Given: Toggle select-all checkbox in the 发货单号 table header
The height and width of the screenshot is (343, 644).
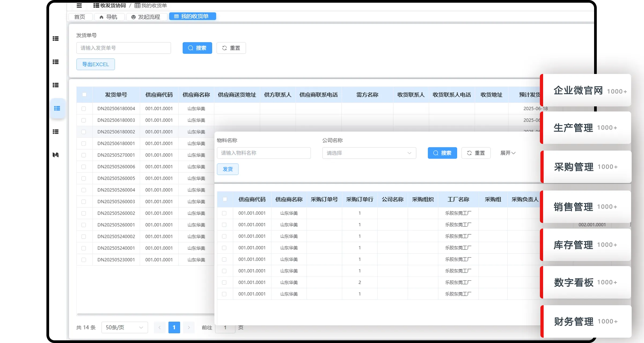Looking at the screenshot, I should (84, 95).
